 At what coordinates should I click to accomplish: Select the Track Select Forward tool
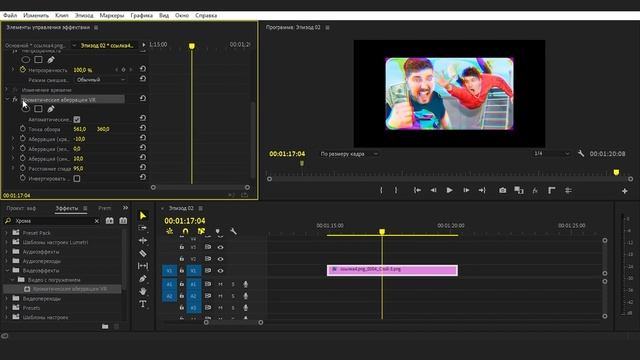pos(142,228)
